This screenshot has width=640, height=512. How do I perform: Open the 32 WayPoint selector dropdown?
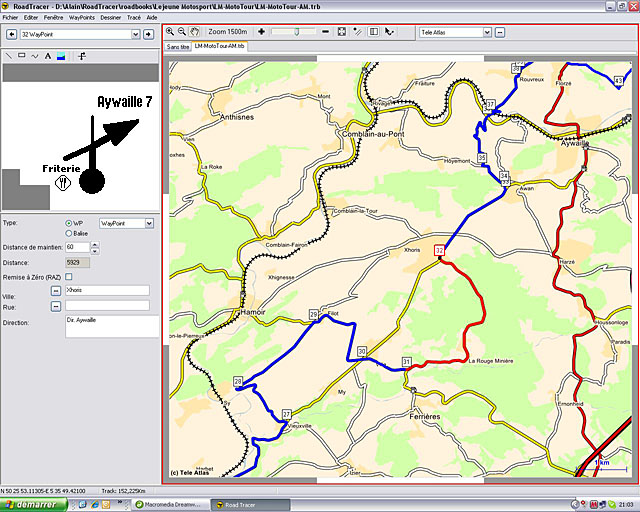point(136,34)
